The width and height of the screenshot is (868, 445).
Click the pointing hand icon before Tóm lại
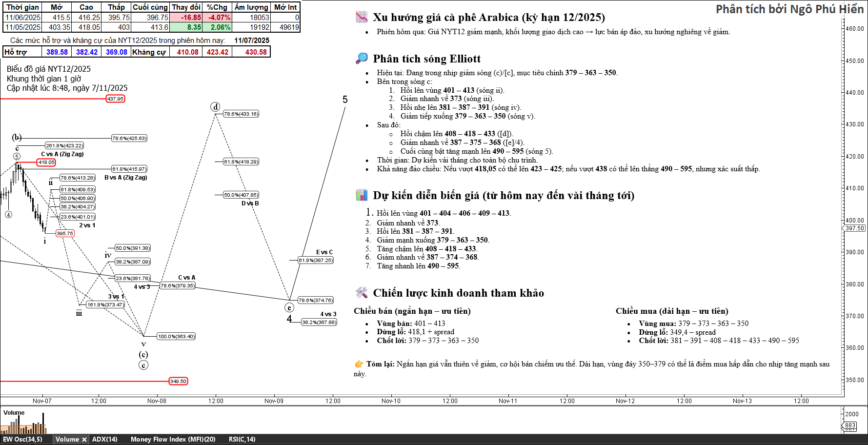pos(359,364)
